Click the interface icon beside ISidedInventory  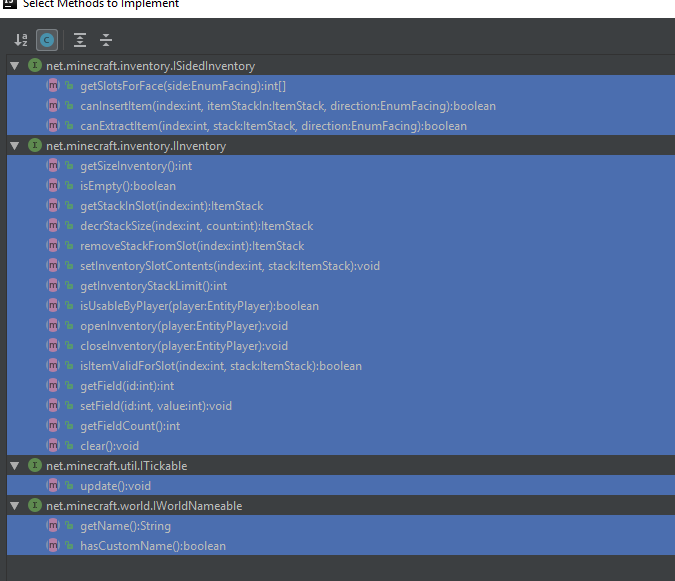point(35,66)
